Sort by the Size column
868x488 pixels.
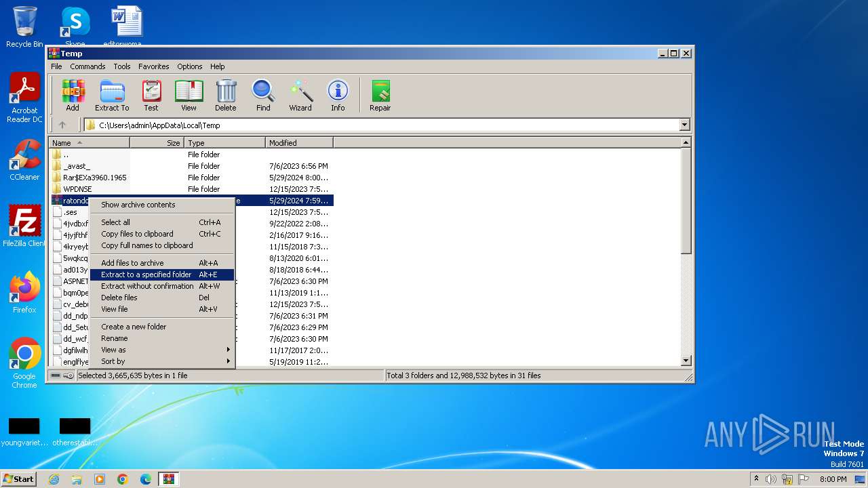(157, 143)
